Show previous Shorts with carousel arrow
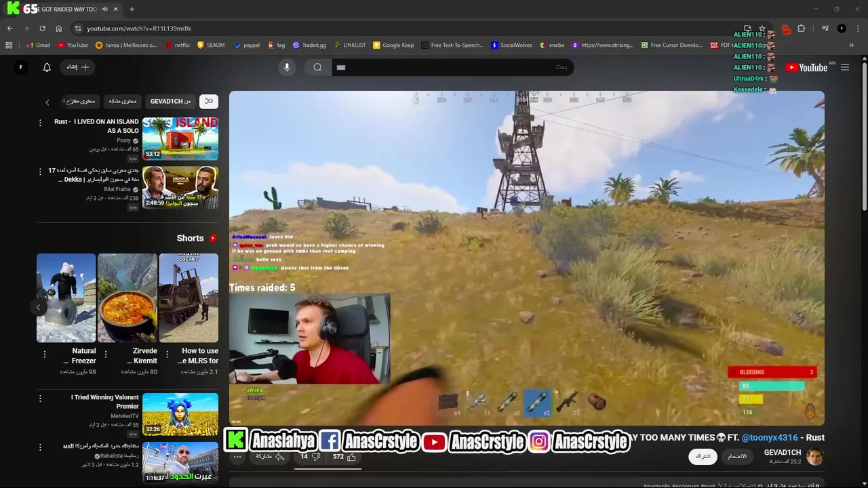The width and height of the screenshot is (868, 488). pos(39,307)
